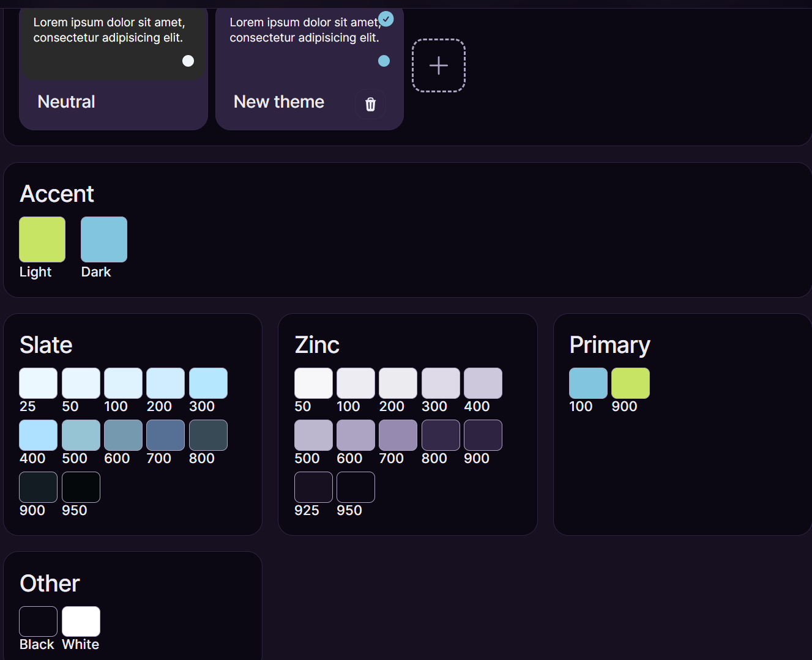Add a new theme with plus button
This screenshot has width=812, height=660.
(x=438, y=65)
